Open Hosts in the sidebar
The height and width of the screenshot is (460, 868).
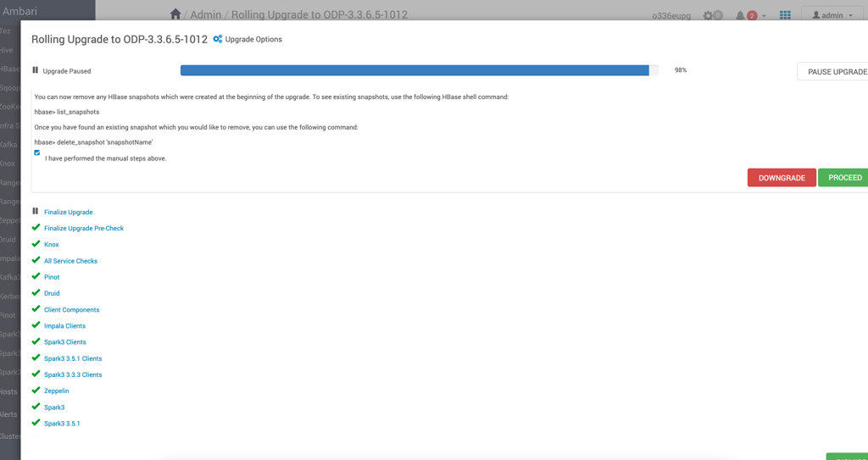pyautogui.click(x=8, y=391)
